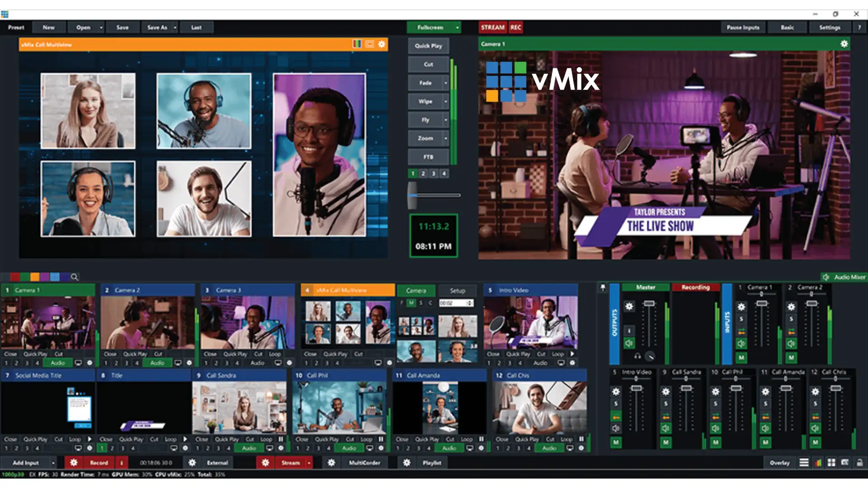The width and height of the screenshot is (868, 488).
Task: Toggle Master audio mute speaker
Action: [629, 343]
